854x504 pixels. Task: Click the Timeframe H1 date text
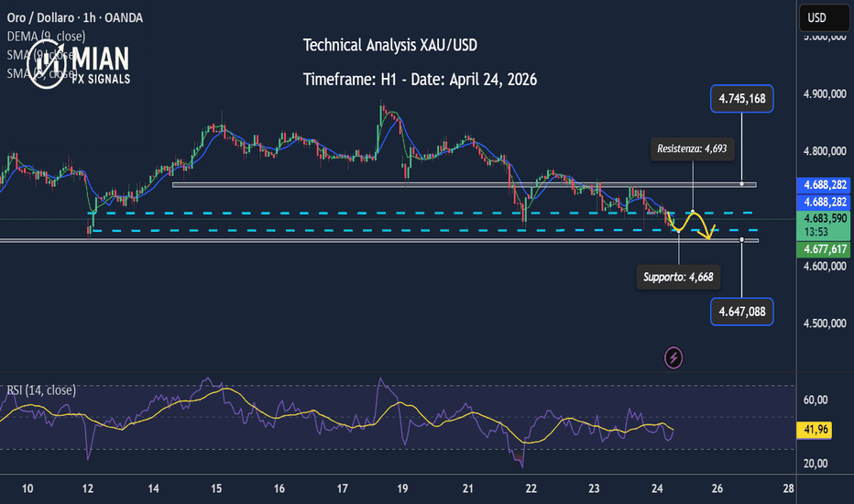[420, 80]
